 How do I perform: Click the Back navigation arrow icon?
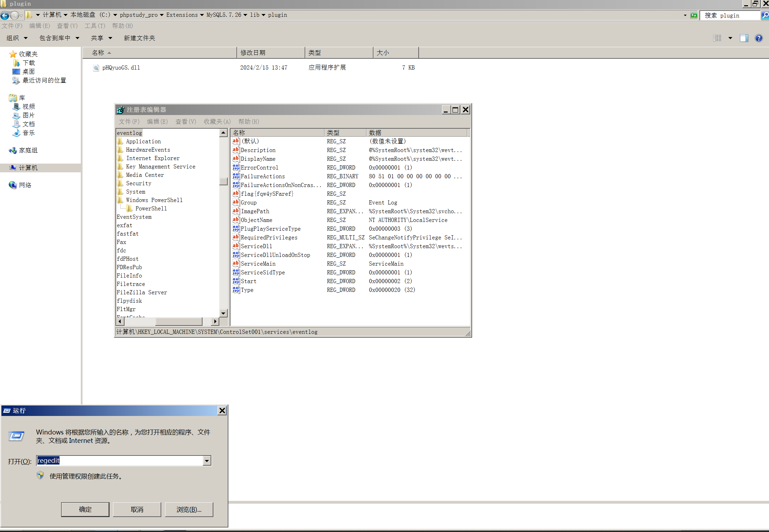tap(5, 15)
